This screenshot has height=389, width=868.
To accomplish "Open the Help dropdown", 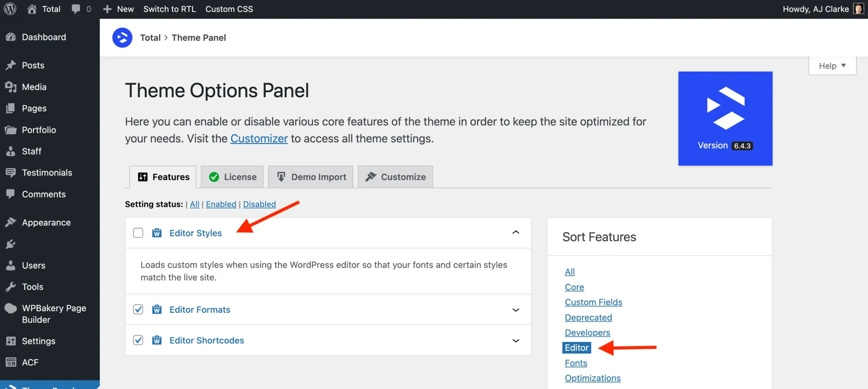I will [x=832, y=65].
